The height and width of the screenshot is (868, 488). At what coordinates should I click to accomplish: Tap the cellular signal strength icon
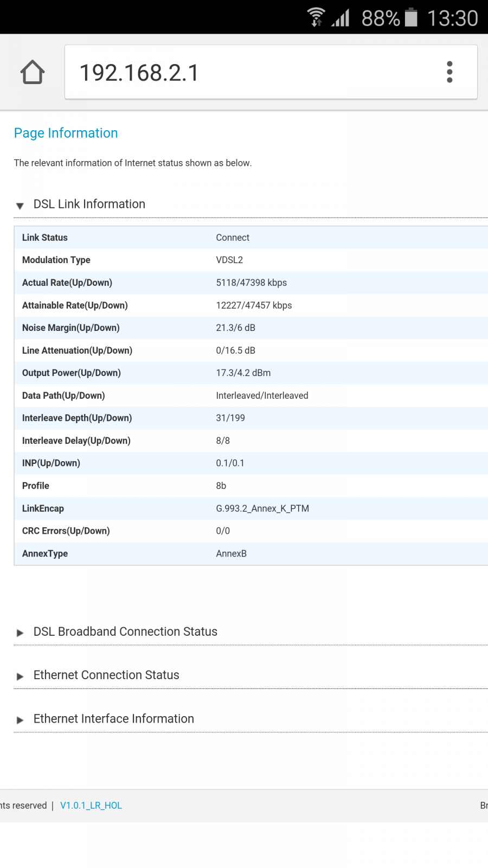[341, 18]
